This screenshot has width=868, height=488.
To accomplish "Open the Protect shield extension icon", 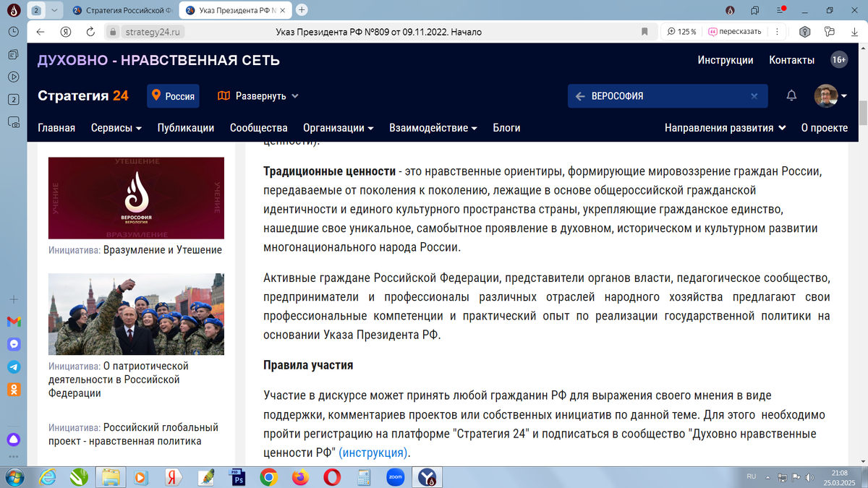I will [804, 32].
